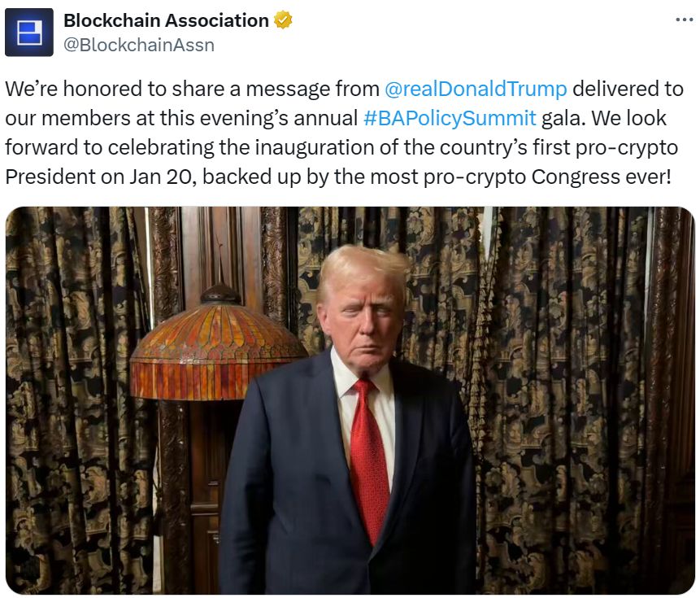Click the Blockchain Association profile avatar
This screenshot has height=598, width=700.
coord(28,33)
